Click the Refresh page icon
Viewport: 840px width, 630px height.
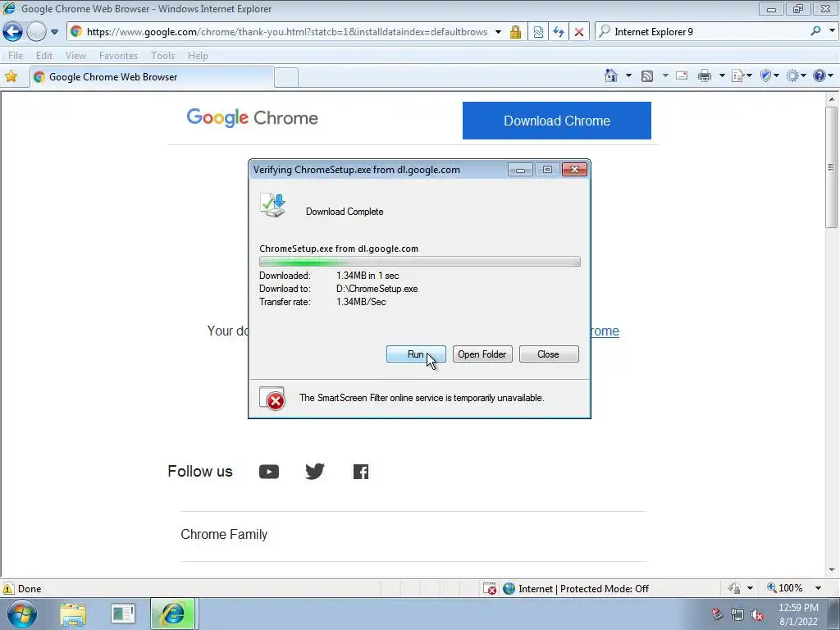559,32
